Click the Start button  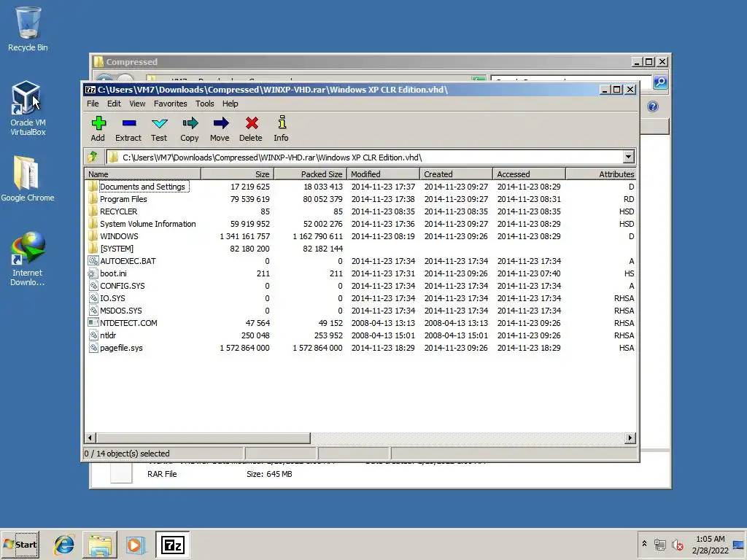point(20,544)
